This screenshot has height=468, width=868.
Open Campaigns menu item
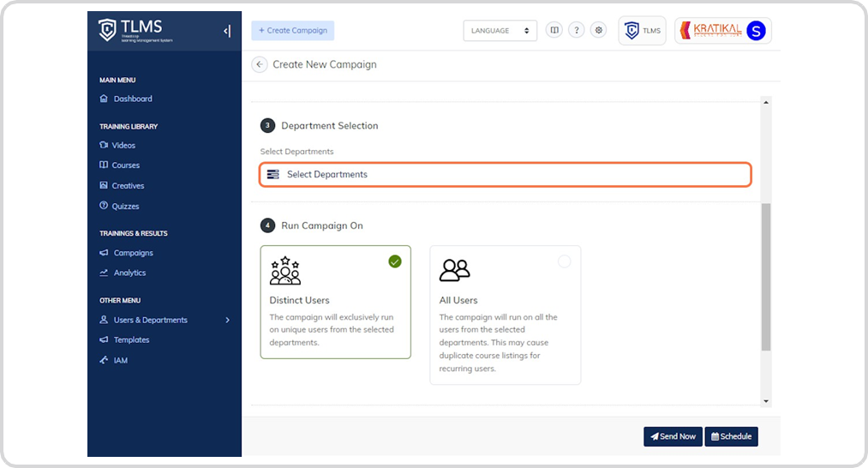tap(134, 253)
